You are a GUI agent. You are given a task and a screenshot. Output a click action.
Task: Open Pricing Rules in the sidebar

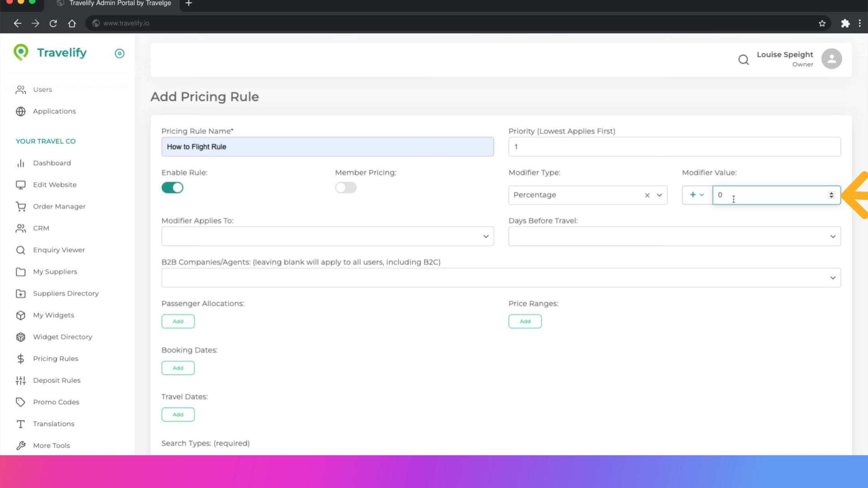pos(55,358)
